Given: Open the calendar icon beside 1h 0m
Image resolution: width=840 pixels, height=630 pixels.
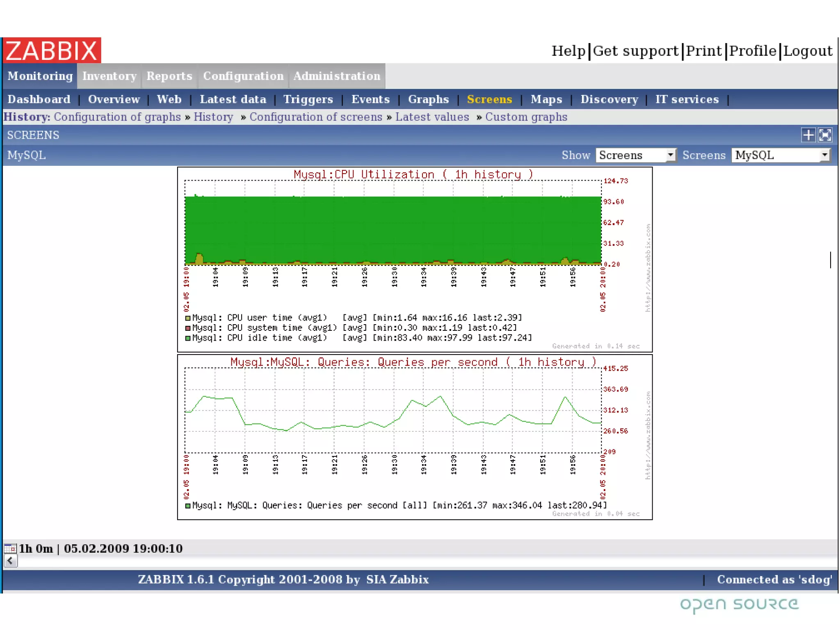Looking at the screenshot, I should [x=10, y=548].
